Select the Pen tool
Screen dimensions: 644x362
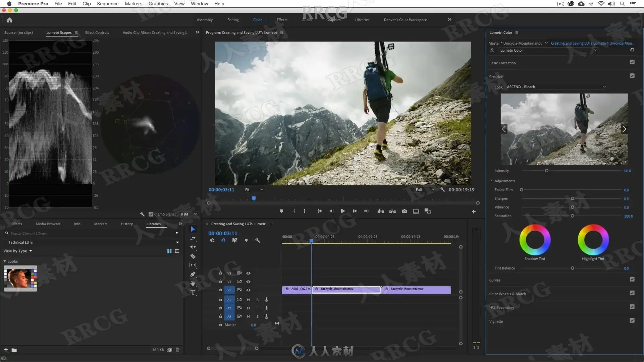193,274
